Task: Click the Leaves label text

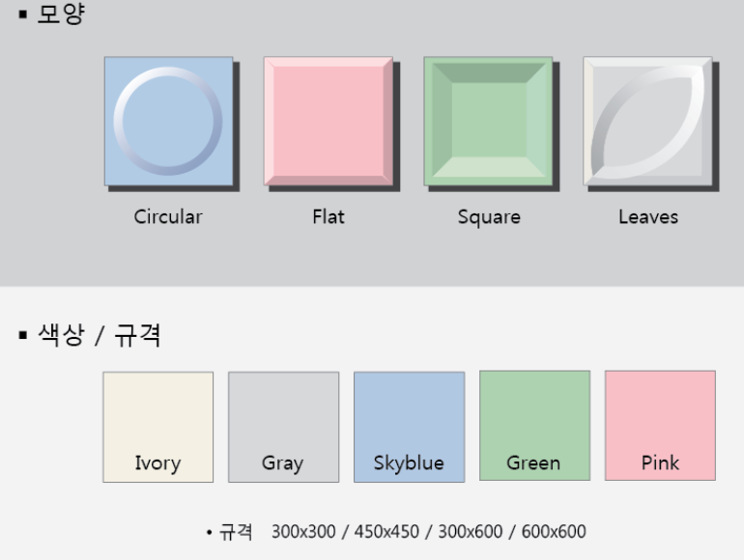Action: coord(648,216)
